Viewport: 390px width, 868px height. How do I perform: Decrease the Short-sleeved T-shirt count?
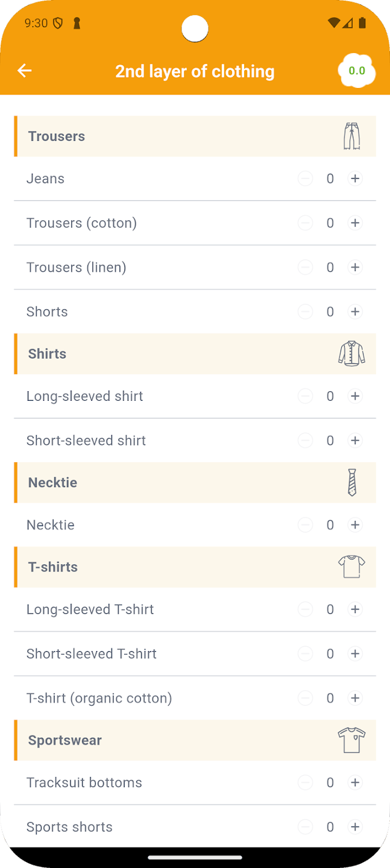pos(305,653)
